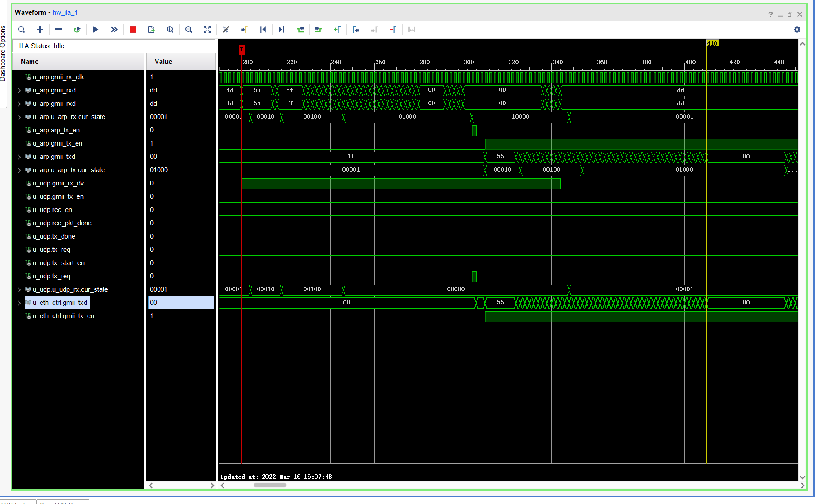Go to the first time point
The height and width of the screenshot is (504, 815).
tap(263, 30)
